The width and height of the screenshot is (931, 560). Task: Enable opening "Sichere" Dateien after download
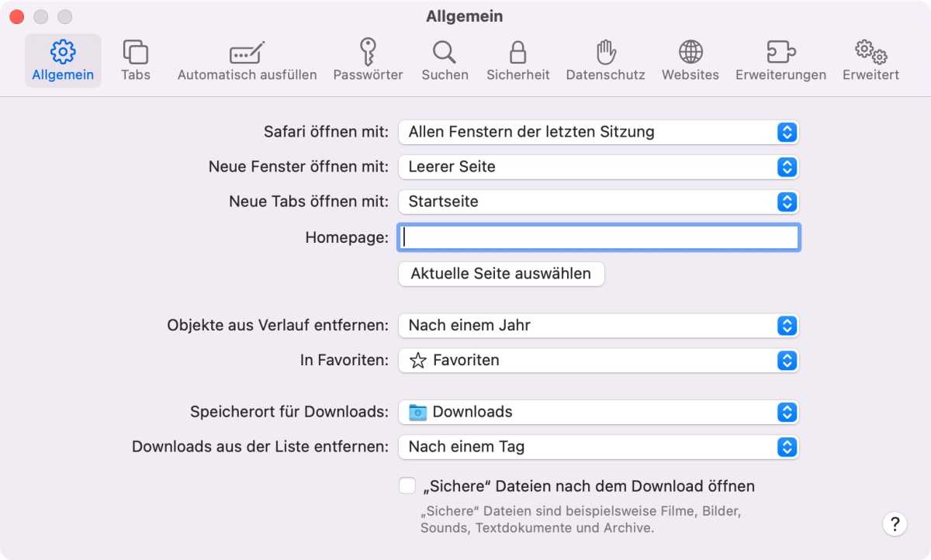407,486
